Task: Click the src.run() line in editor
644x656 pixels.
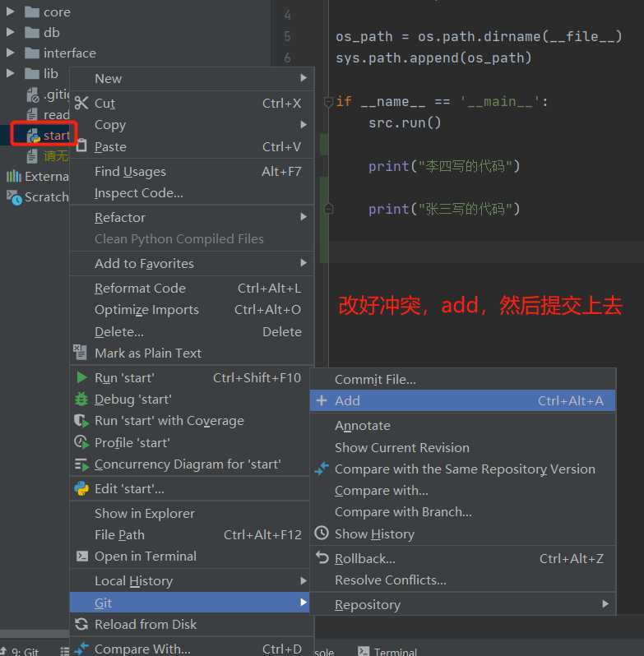Action: 404,122
